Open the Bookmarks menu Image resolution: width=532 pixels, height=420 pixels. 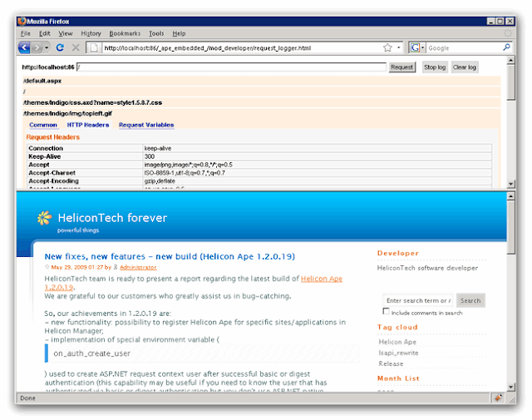(x=125, y=33)
